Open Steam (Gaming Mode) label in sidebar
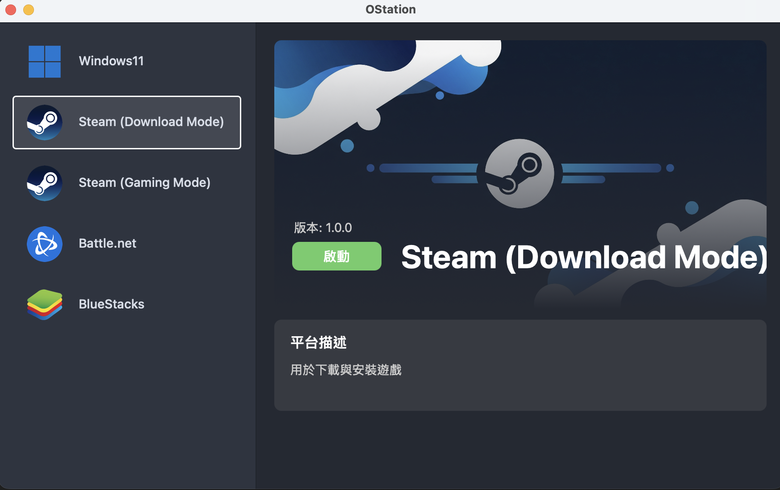Viewport: 780px width, 490px height. click(x=145, y=183)
